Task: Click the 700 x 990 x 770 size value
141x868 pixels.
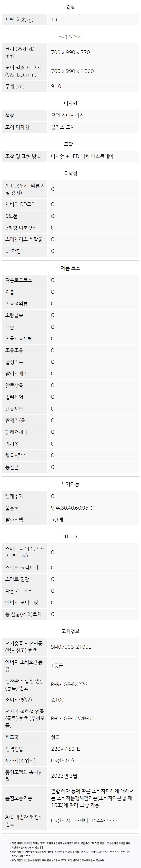Action: coord(70,52)
